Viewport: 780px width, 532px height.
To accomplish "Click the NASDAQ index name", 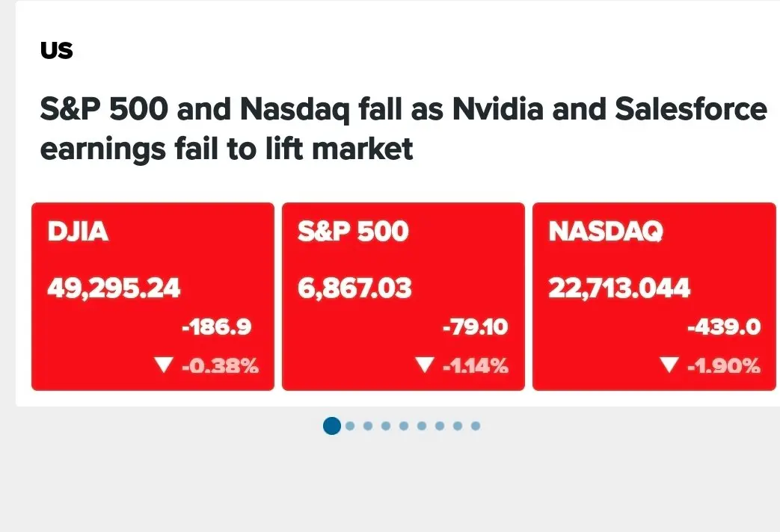I will coord(606,232).
